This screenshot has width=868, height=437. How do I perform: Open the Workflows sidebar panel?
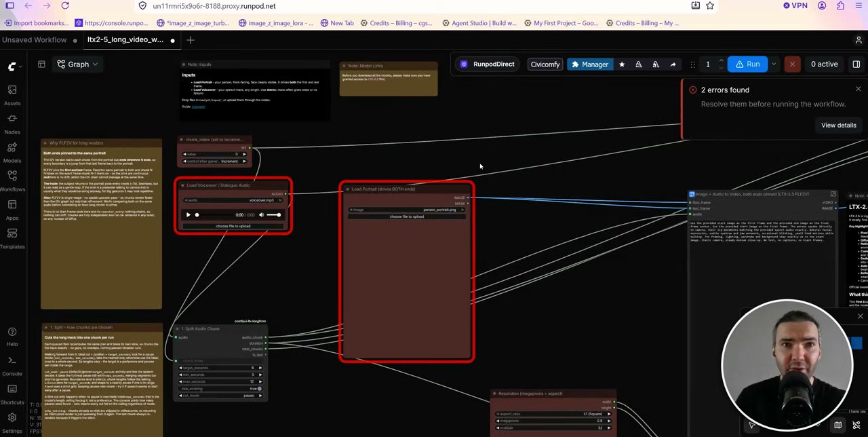(x=12, y=181)
